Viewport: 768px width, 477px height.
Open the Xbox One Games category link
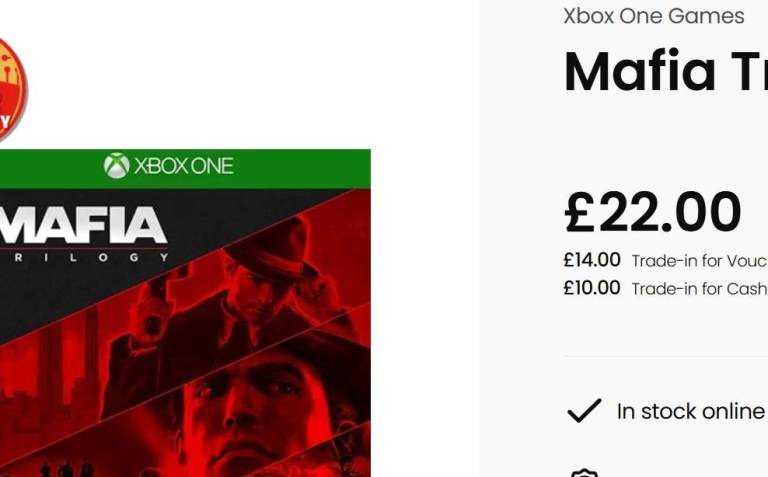point(654,16)
